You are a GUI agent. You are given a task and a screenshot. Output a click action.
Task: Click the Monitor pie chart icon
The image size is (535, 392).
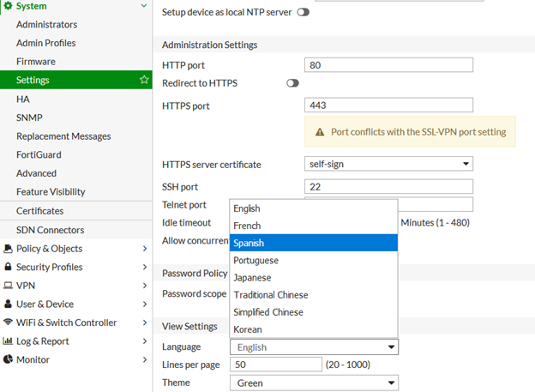coord(8,360)
